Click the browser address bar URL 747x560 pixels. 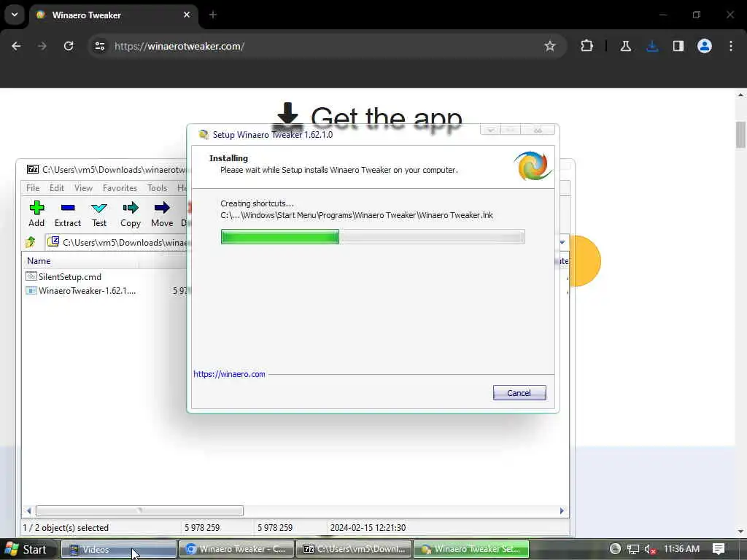click(x=179, y=46)
